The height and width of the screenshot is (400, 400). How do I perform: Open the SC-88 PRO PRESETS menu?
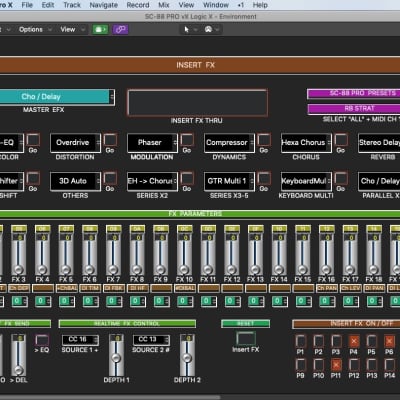(354, 93)
